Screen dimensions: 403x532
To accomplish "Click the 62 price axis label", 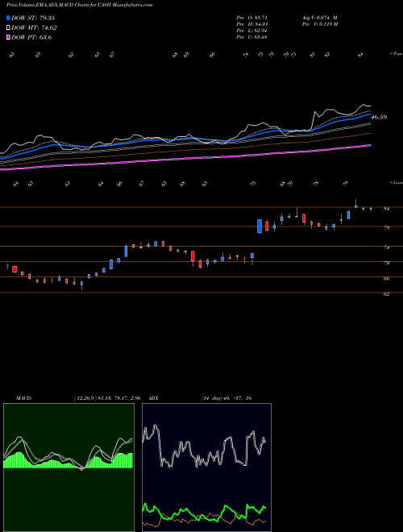I will pos(386,294).
